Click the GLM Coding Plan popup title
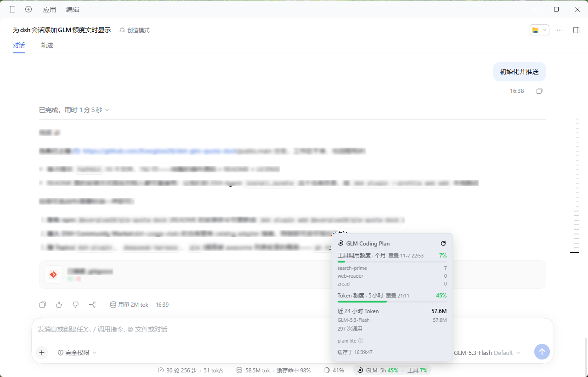 (x=368, y=243)
